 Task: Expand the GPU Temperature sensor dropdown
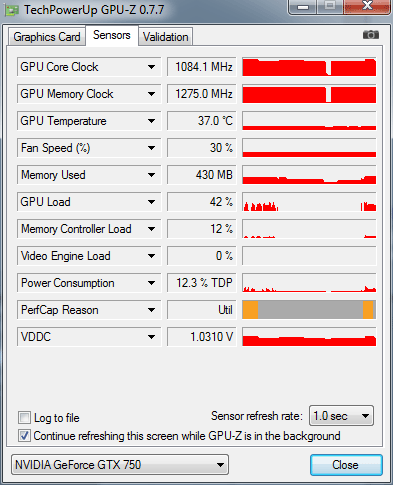click(151, 121)
